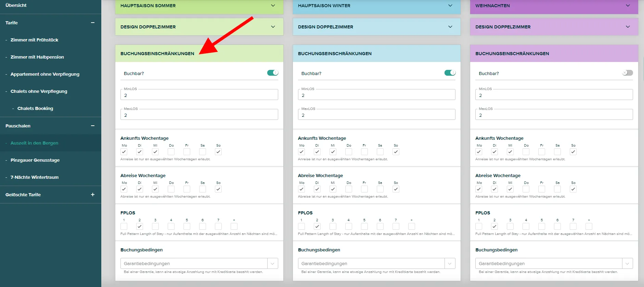Select Zimmer mit Frühstück tariff
Image resolution: width=644 pixels, height=287 pixels.
34,40
